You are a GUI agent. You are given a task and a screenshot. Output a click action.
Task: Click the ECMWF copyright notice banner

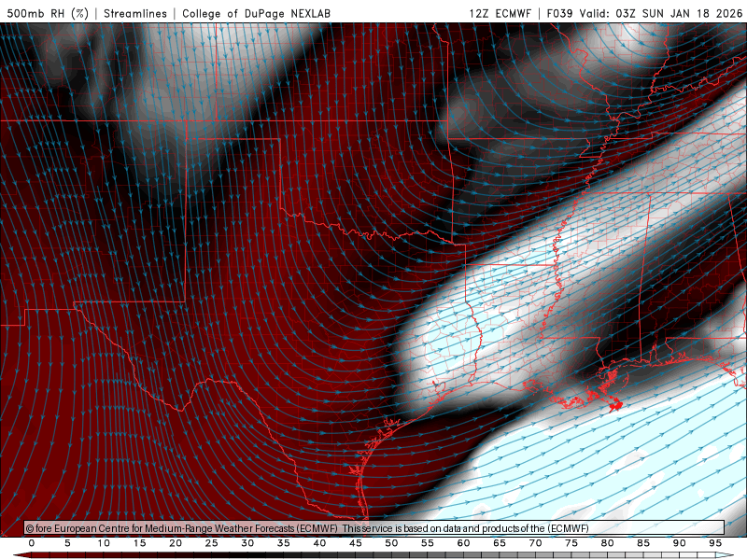tap(374, 528)
